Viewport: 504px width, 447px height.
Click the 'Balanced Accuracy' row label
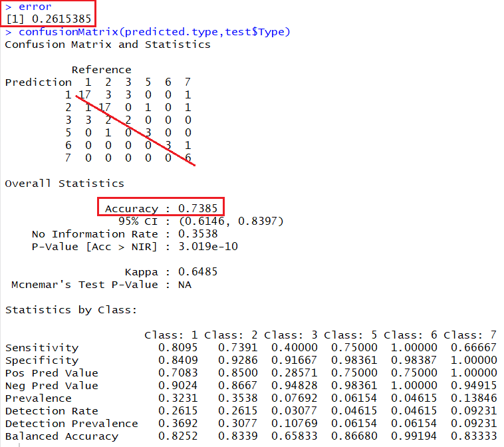tap(62, 436)
